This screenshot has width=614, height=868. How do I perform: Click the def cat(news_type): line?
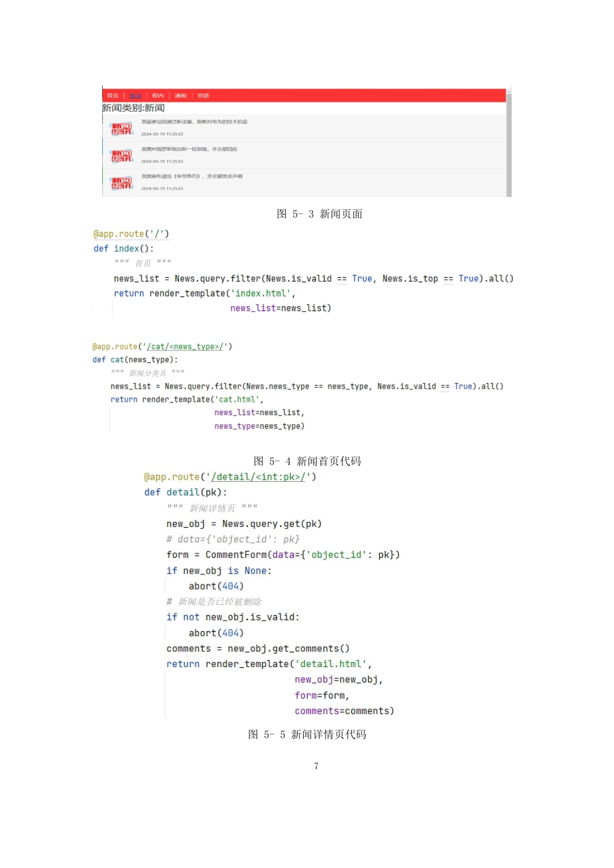coord(135,360)
